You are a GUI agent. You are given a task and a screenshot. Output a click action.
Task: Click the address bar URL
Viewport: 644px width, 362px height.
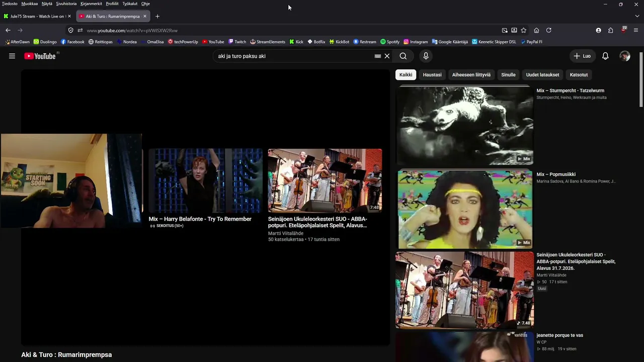(132, 31)
